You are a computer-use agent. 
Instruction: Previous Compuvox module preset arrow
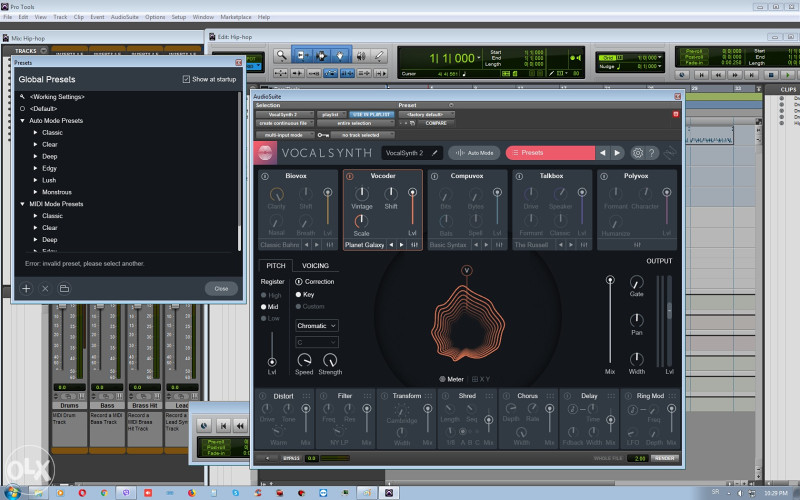coord(476,245)
